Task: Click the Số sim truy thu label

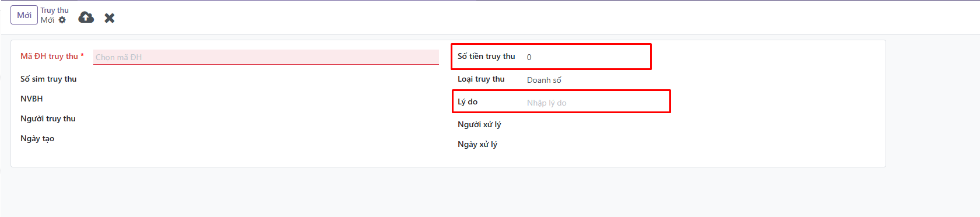Action: pyautogui.click(x=48, y=79)
